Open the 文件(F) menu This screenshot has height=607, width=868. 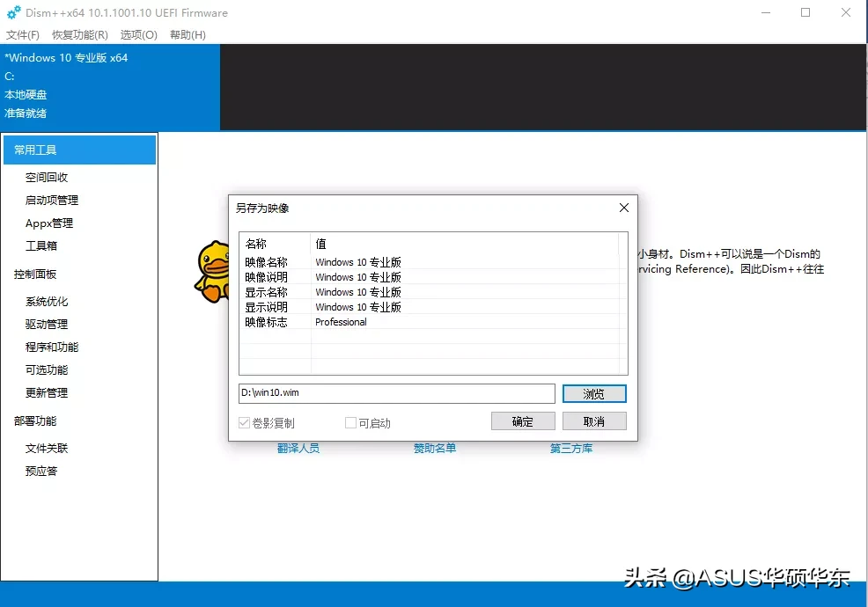(23, 35)
